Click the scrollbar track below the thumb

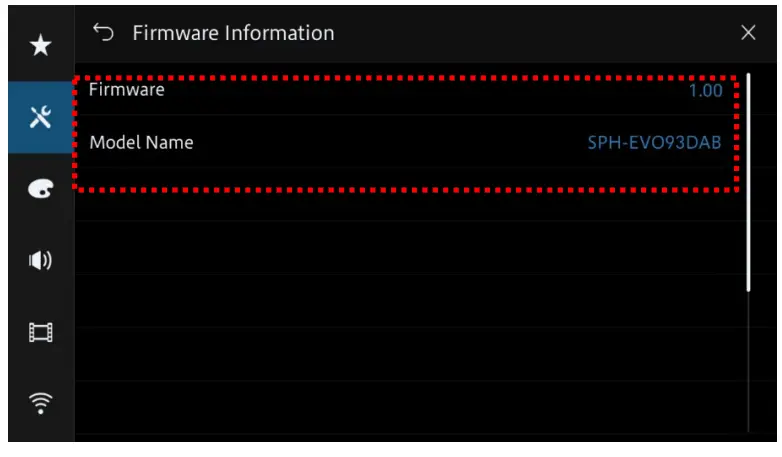coord(748,360)
